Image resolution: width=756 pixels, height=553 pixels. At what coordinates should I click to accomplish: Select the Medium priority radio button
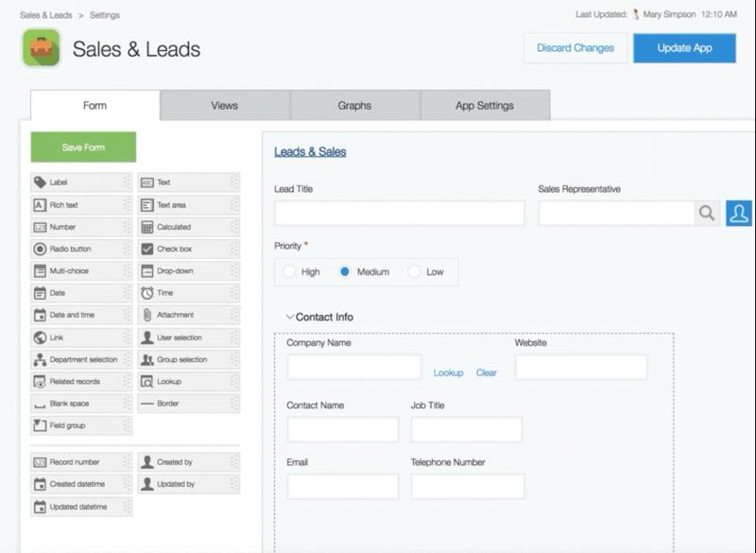(344, 272)
